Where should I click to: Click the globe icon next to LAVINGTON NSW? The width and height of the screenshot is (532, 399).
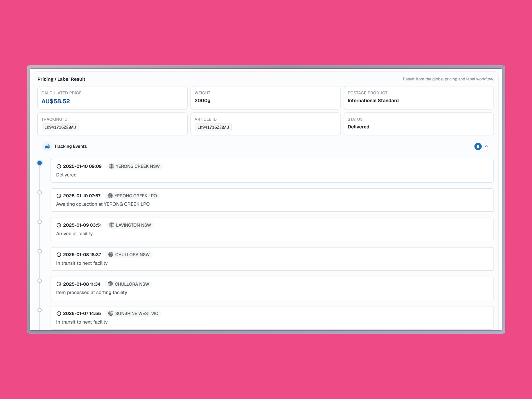(111, 225)
